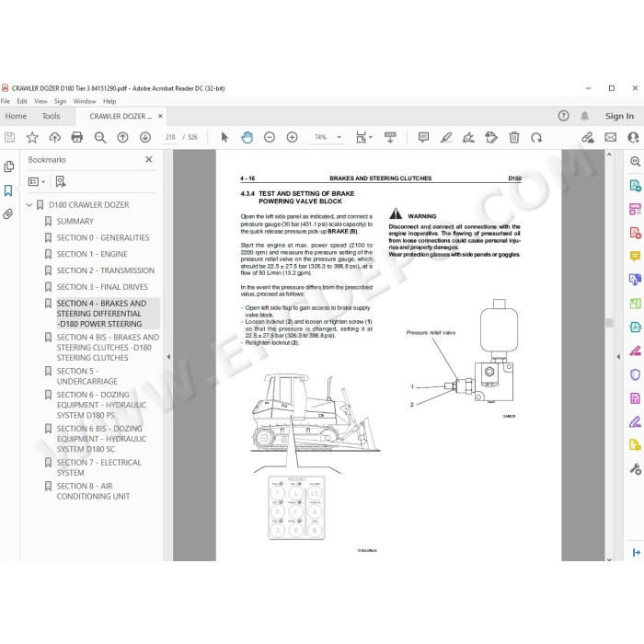
Task: Click the delete trash icon
Action: tap(513, 137)
